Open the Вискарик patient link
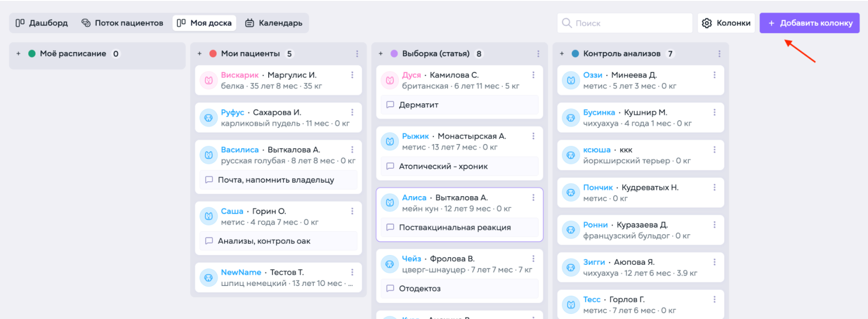Screen dimensions: 868x319 240,75
